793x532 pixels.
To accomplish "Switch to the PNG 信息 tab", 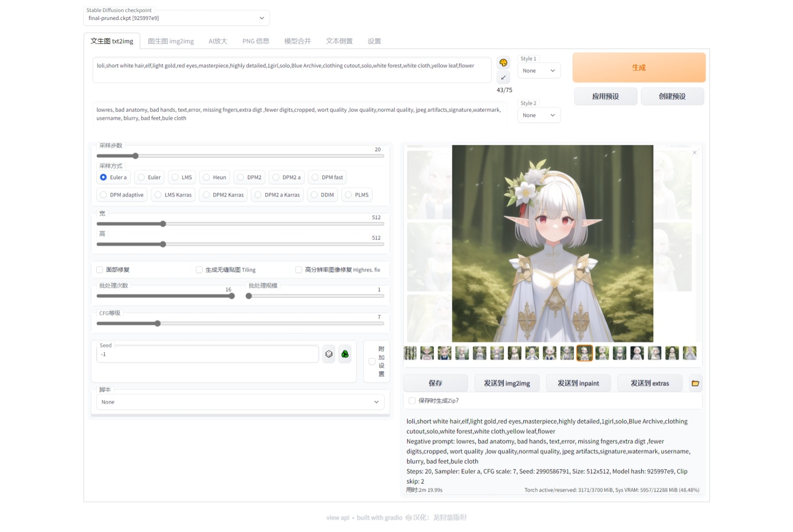I will tap(255, 41).
